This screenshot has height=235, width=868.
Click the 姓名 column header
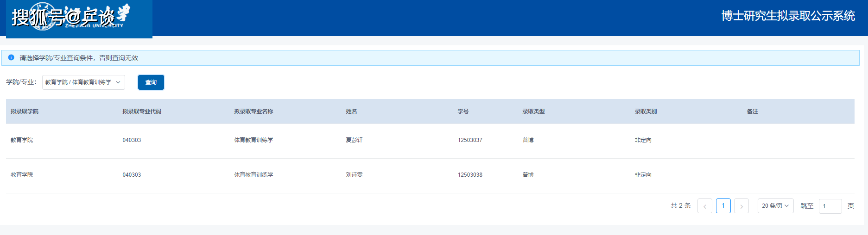tap(351, 111)
